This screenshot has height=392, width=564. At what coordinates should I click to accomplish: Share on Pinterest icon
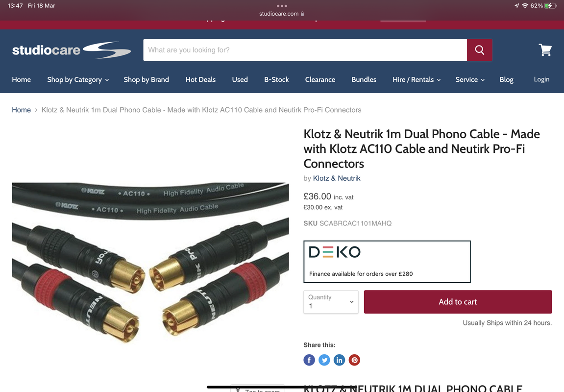[x=354, y=360]
